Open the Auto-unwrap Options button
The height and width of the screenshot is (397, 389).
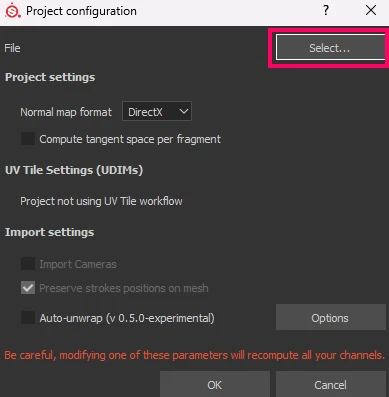pyautogui.click(x=330, y=318)
